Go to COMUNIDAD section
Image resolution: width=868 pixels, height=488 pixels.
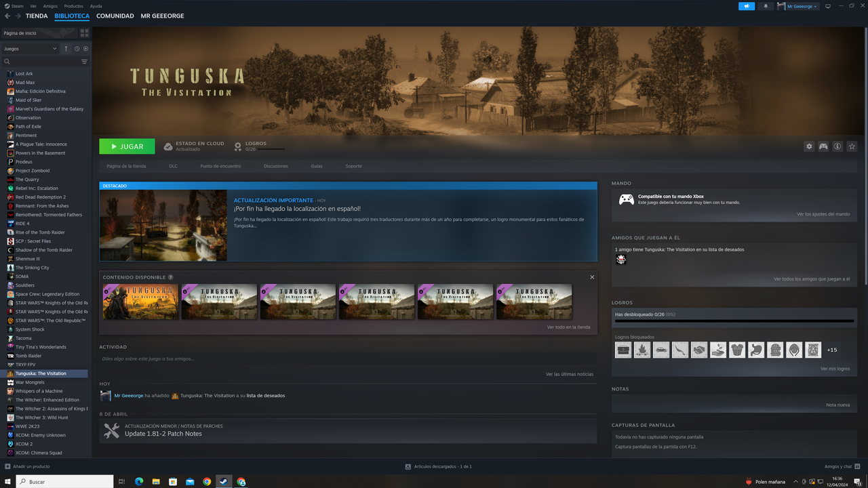coord(115,16)
